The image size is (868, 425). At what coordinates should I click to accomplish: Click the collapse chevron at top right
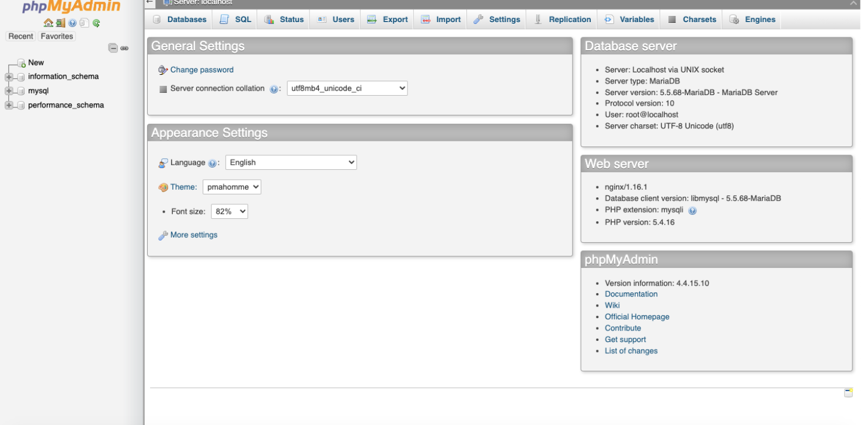(854, 3)
